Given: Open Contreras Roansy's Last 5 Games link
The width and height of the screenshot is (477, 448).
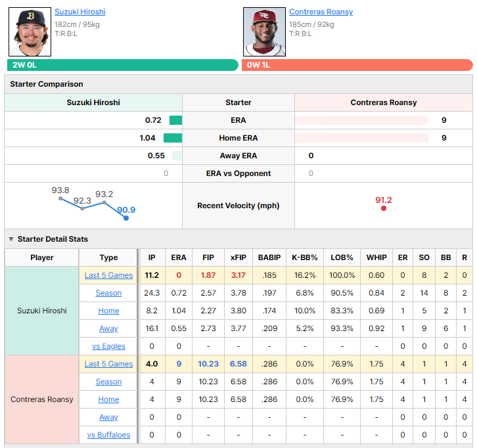Looking at the screenshot, I should [x=108, y=364].
